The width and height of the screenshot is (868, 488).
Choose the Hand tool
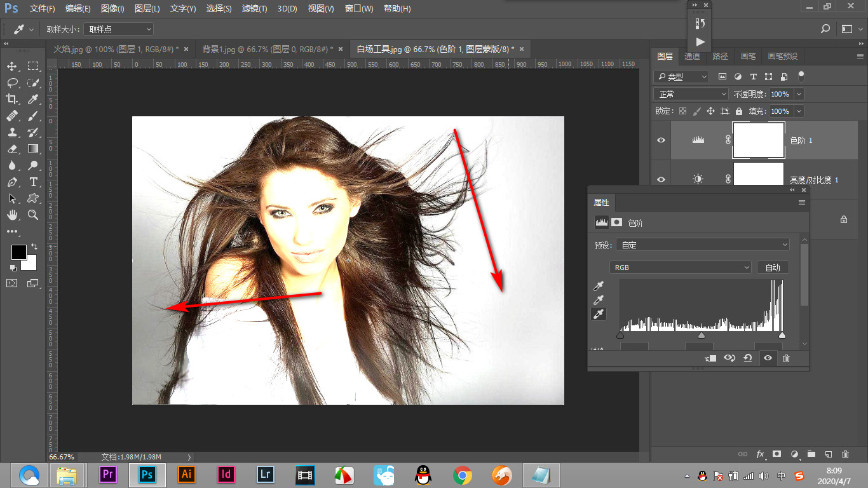coord(12,215)
